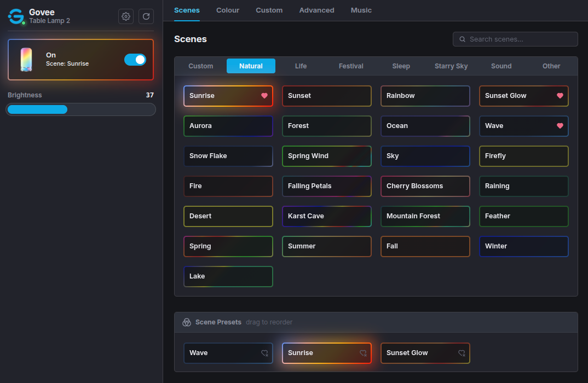Activate the Winter scene
This screenshot has height=383, width=588.
[x=524, y=246]
